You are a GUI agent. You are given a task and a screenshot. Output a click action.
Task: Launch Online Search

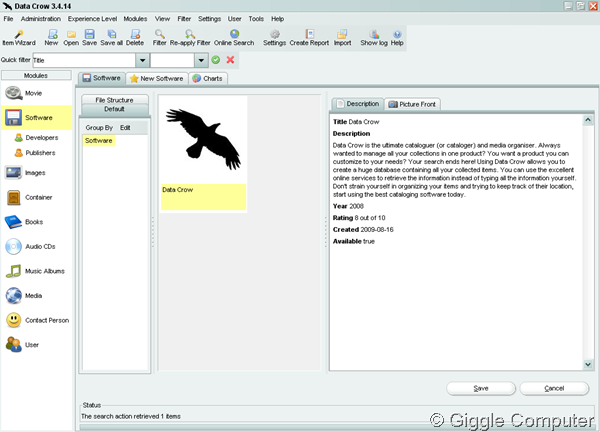(x=234, y=38)
